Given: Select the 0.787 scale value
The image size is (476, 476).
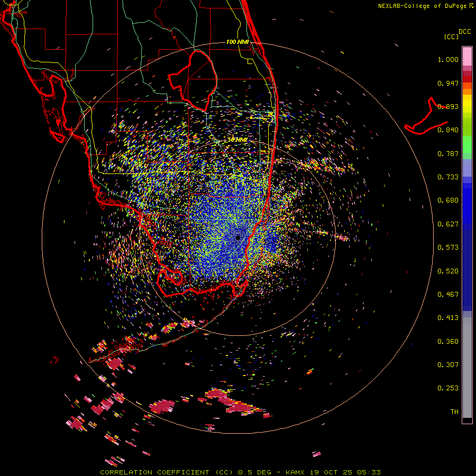Looking at the screenshot, I should click(448, 153).
